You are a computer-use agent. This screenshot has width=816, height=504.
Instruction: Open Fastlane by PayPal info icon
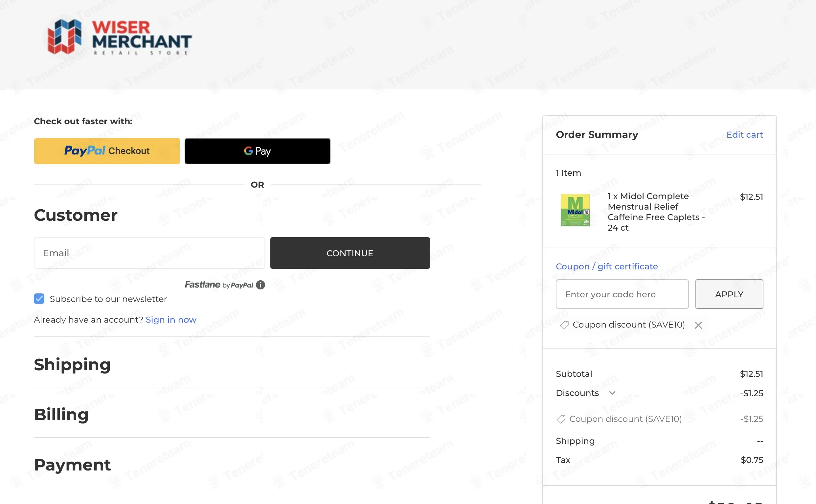point(261,285)
